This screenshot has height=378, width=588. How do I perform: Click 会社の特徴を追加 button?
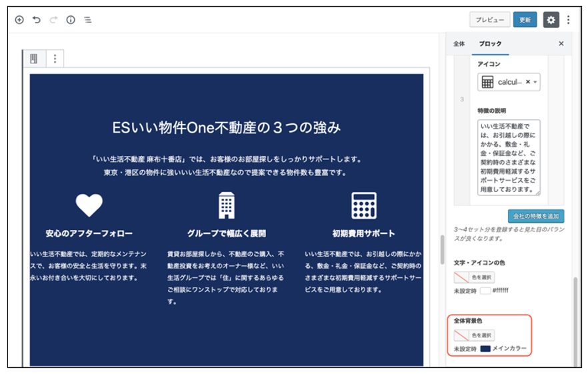tap(535, 216)
